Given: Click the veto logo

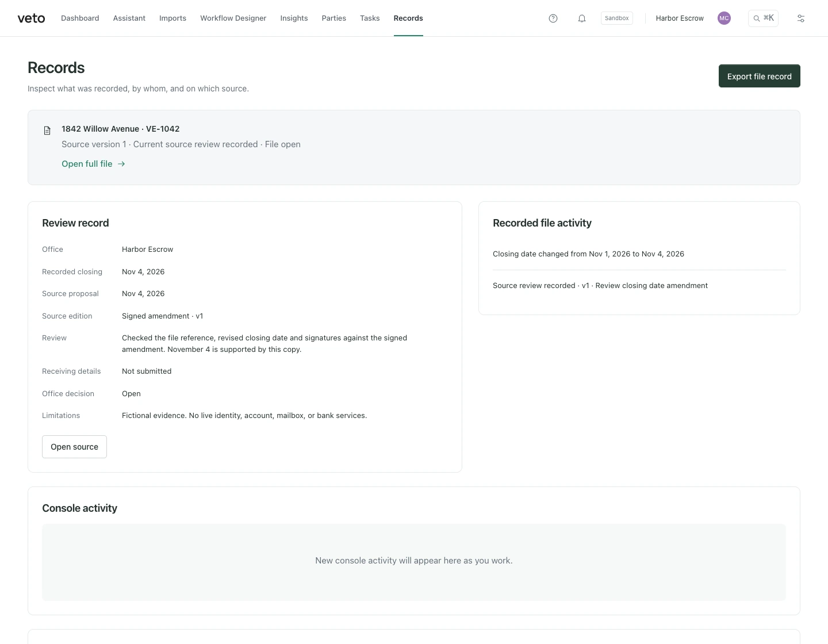Looking at the screenshot, I should point(31,18).
